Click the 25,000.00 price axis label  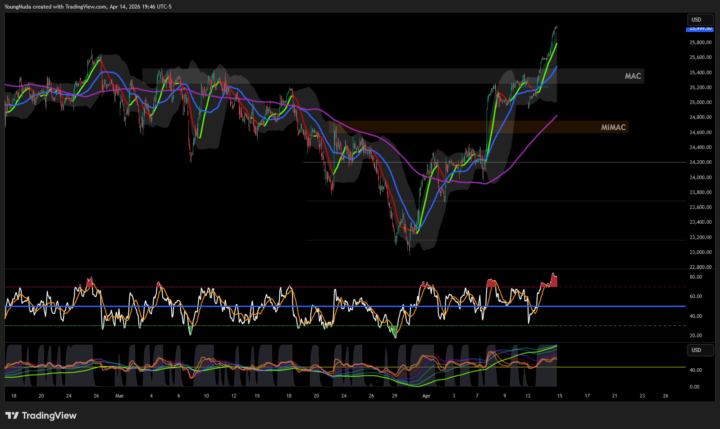700,102
